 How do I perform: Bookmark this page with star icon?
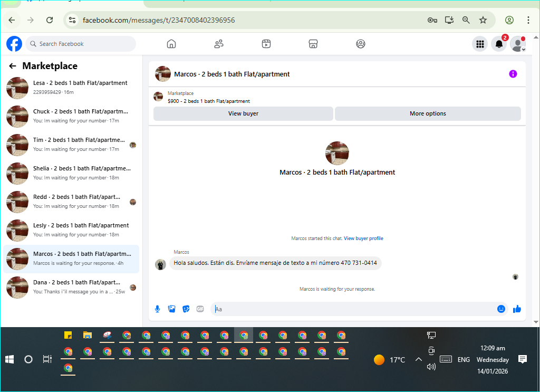pos(483,20)
